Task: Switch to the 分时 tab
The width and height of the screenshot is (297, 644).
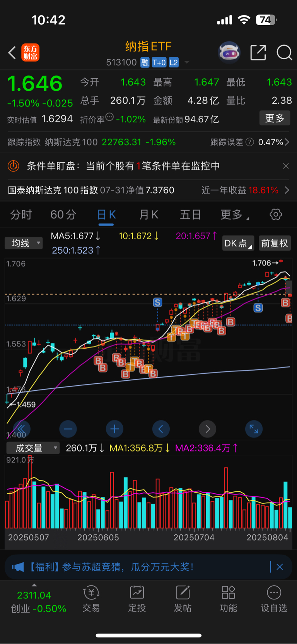Action: click(x=21, y=215)
